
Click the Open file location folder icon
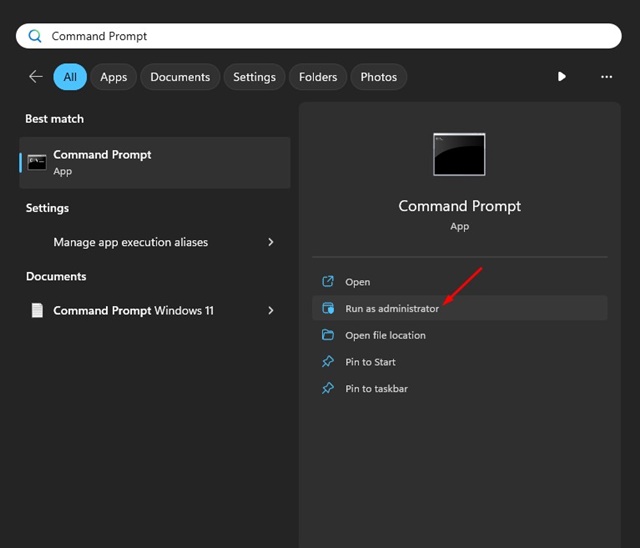[327, 335]
